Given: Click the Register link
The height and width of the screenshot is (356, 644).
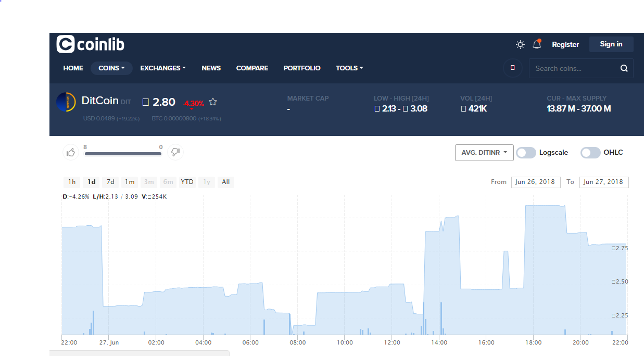Looking at the screenshot, I should [565, 45].
